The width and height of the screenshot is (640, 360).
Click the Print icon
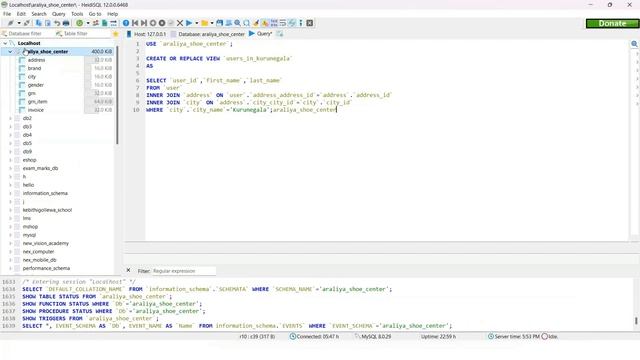tap(66, 23)
